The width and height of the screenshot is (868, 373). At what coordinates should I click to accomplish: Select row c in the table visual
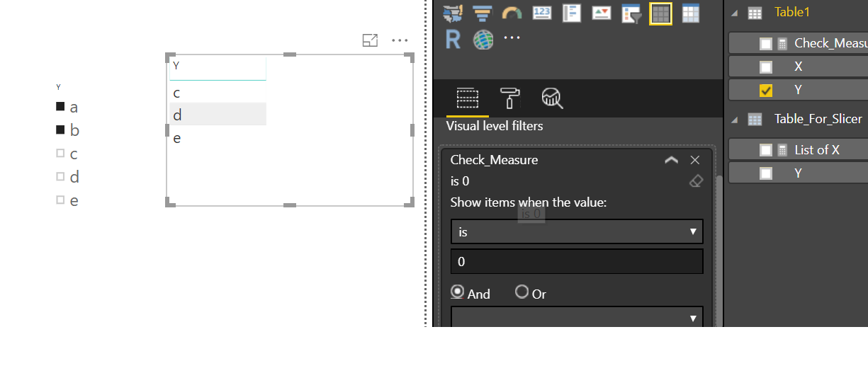point(218,92)
